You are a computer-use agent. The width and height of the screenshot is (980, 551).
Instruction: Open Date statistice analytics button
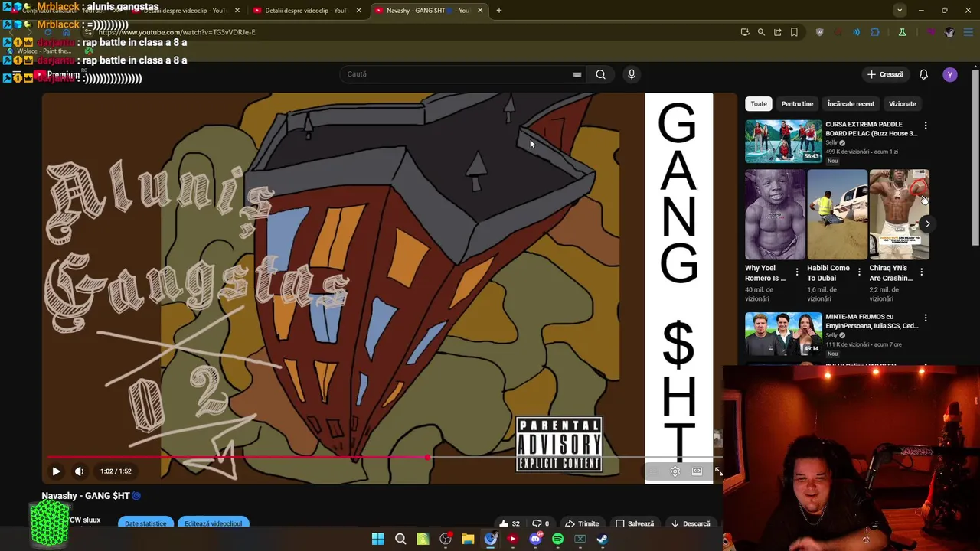(x=145, y=523)
